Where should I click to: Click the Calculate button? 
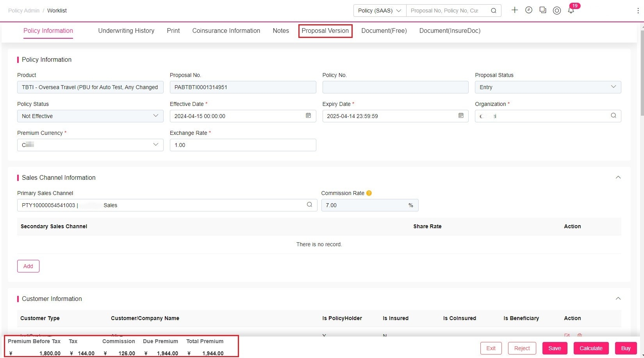(x=591, y=348)
